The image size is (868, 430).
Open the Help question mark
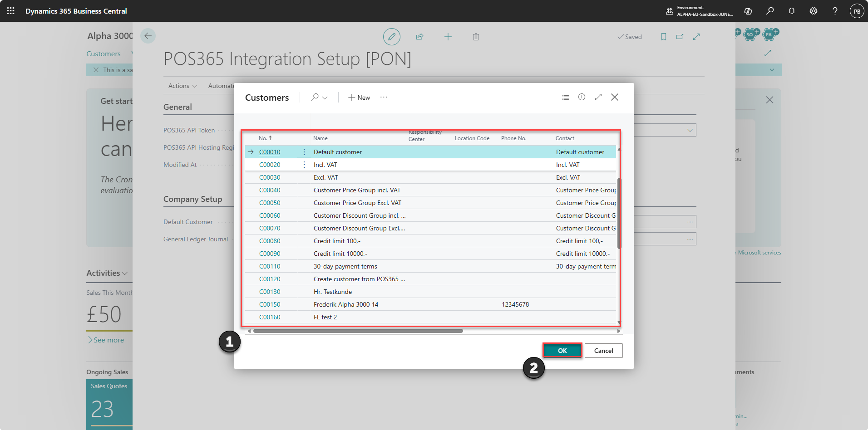coord(835,11)
